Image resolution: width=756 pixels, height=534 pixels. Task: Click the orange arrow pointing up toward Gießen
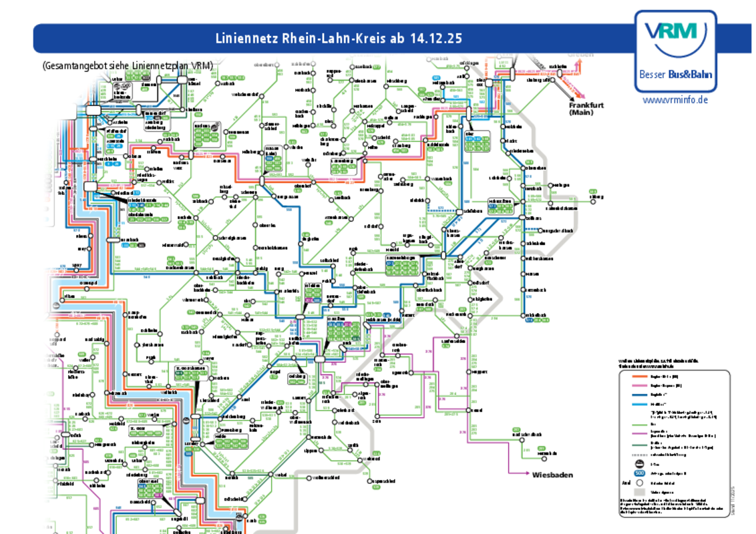(x=580, y=63)
